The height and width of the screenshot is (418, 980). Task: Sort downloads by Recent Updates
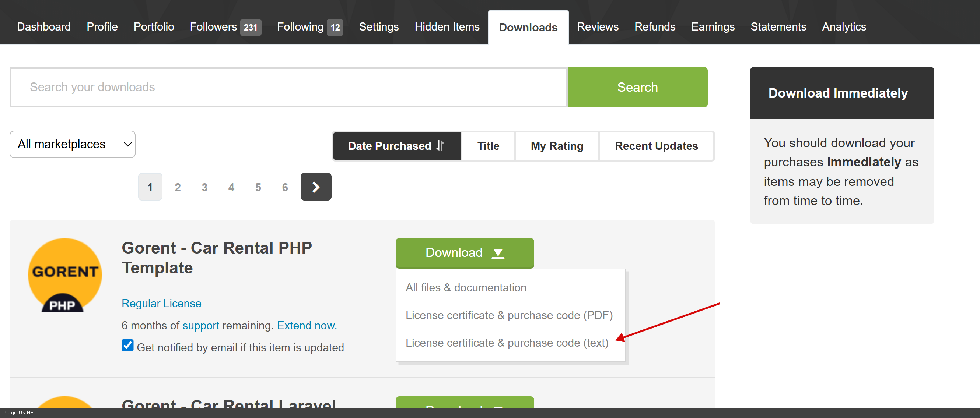click(656, 146)
